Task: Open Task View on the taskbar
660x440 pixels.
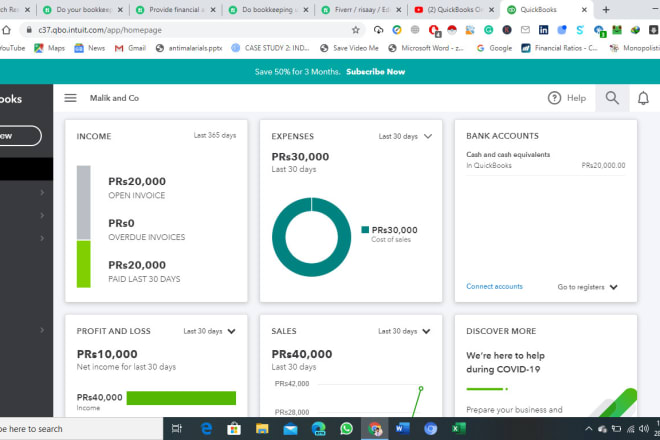Action: pos(177,429)
